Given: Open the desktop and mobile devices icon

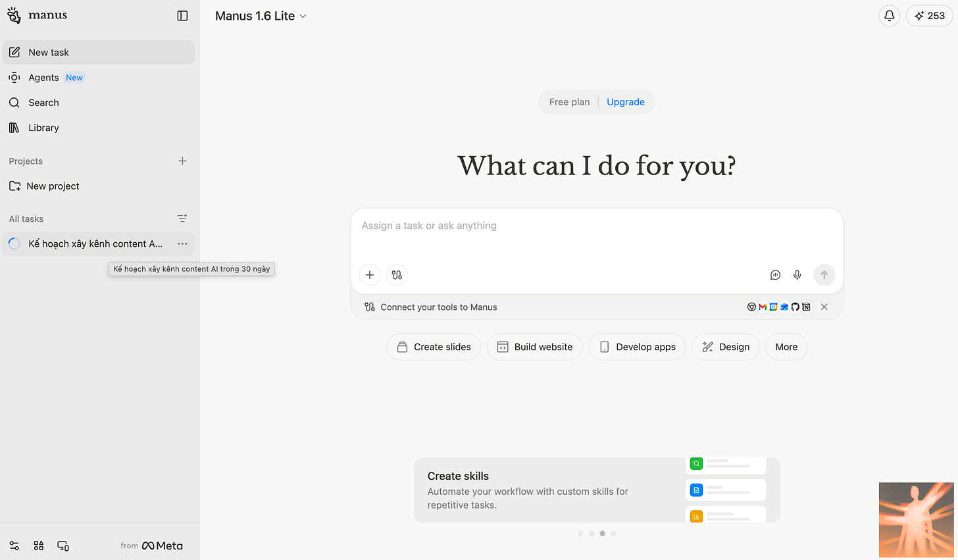Looking at the screenshot, I should [x=63, y=546].
